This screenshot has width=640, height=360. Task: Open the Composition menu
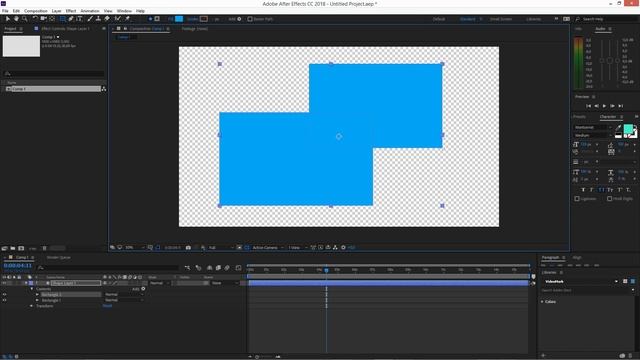pyautogui.click(x=36, y=11)
